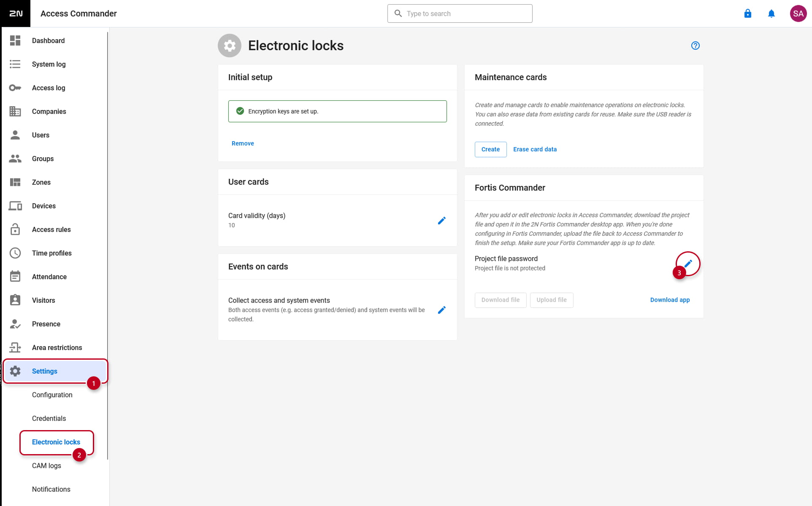Select Electronic locks submenu item
Image resolution: width=812 pixels, height=506 pixels.
point(56,442)
